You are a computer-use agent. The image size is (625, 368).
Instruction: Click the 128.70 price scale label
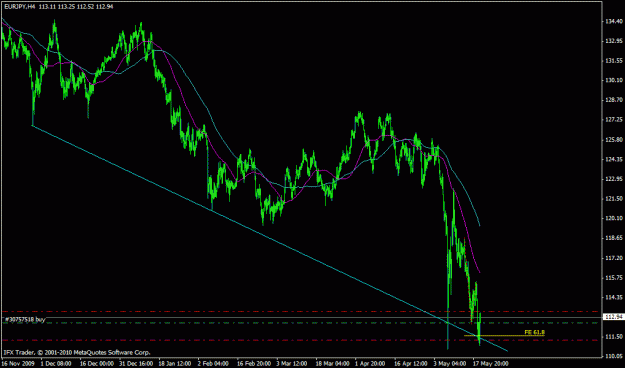[x=614, y=100]
